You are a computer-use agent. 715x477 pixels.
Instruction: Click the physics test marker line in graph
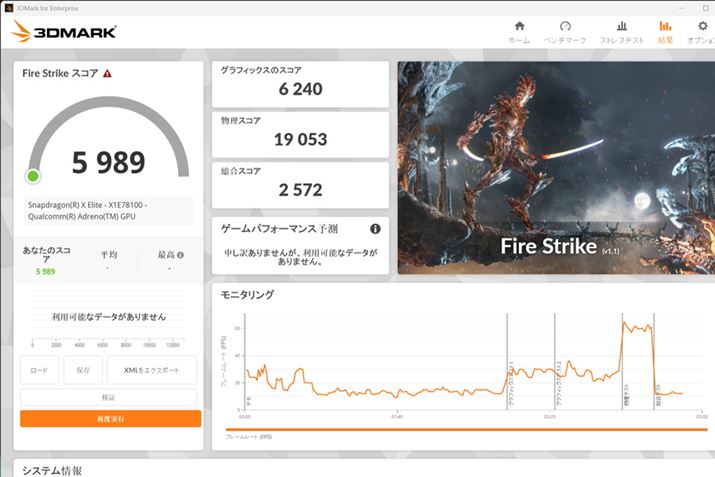coord(622,362)
